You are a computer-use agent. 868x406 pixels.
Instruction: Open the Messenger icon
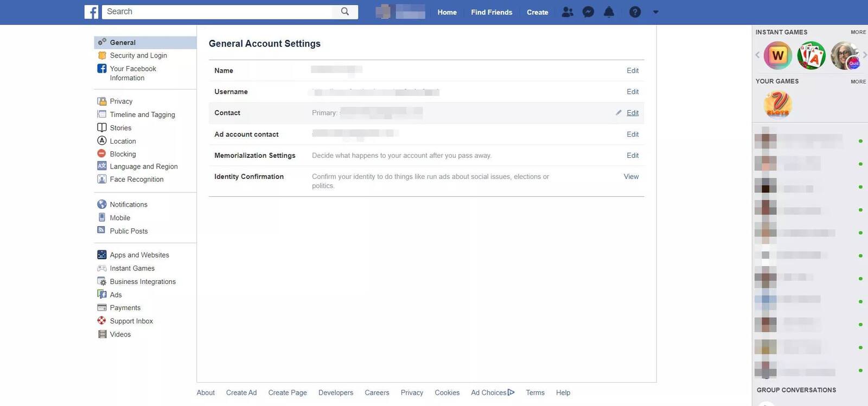(588, 12)
